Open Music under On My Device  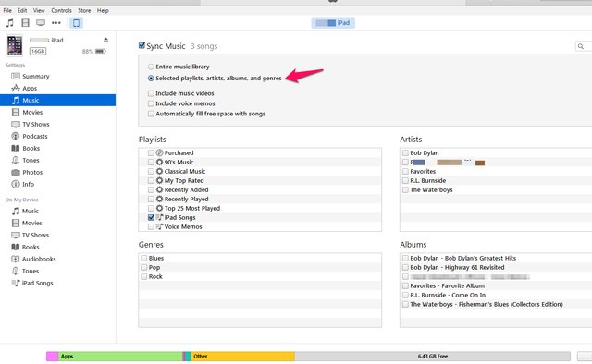click(31, 211)
